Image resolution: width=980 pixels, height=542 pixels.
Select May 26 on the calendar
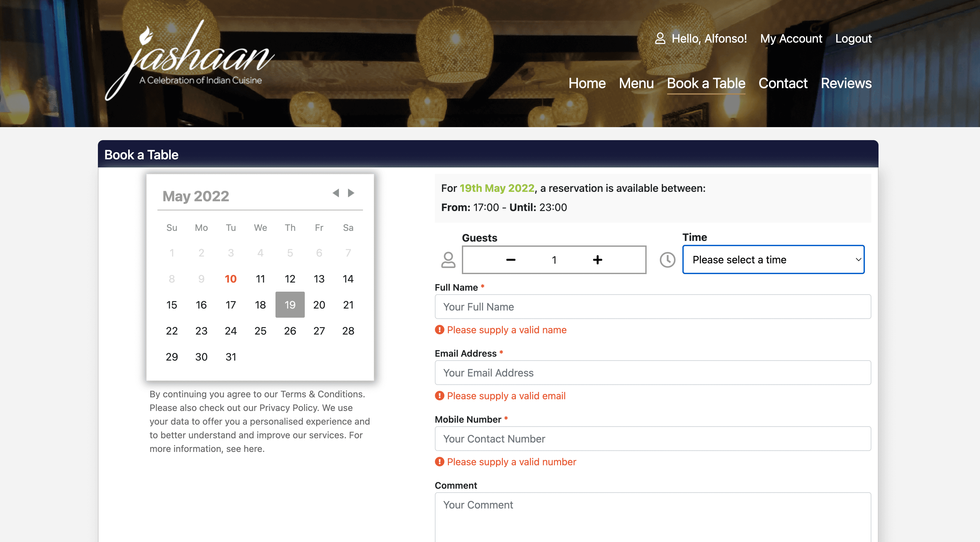point(290,331)
